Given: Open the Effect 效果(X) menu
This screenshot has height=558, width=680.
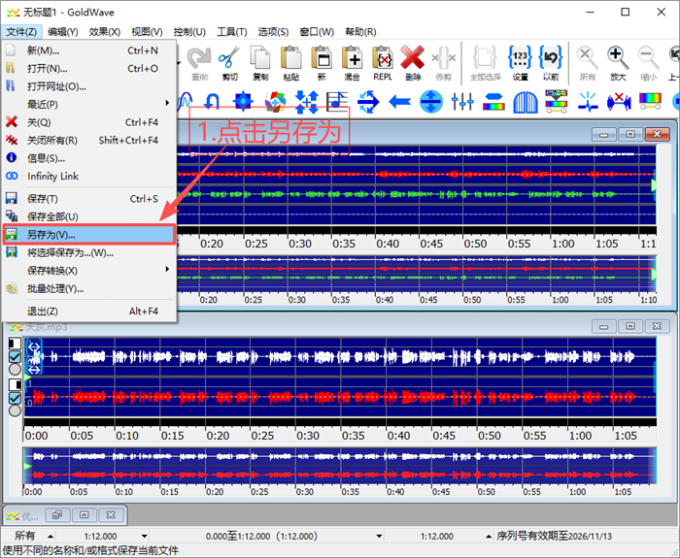Looking at the screenshot, I should [105, 32].
